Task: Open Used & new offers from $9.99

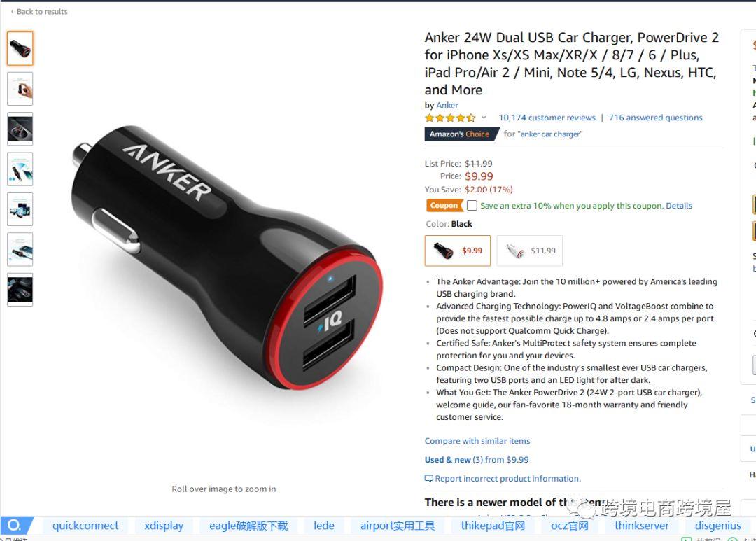Action: click(x=477, y=460)
